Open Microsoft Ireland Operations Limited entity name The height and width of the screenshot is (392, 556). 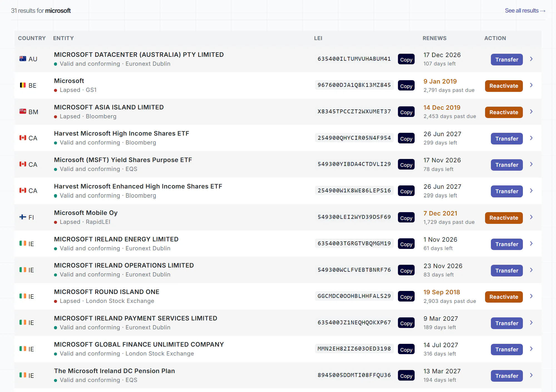124,265
